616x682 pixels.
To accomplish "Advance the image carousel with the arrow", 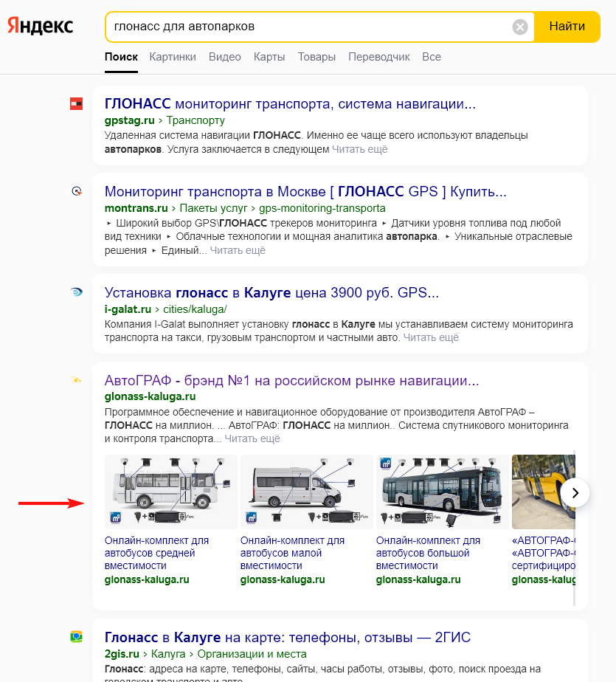I will pos(575,492).
